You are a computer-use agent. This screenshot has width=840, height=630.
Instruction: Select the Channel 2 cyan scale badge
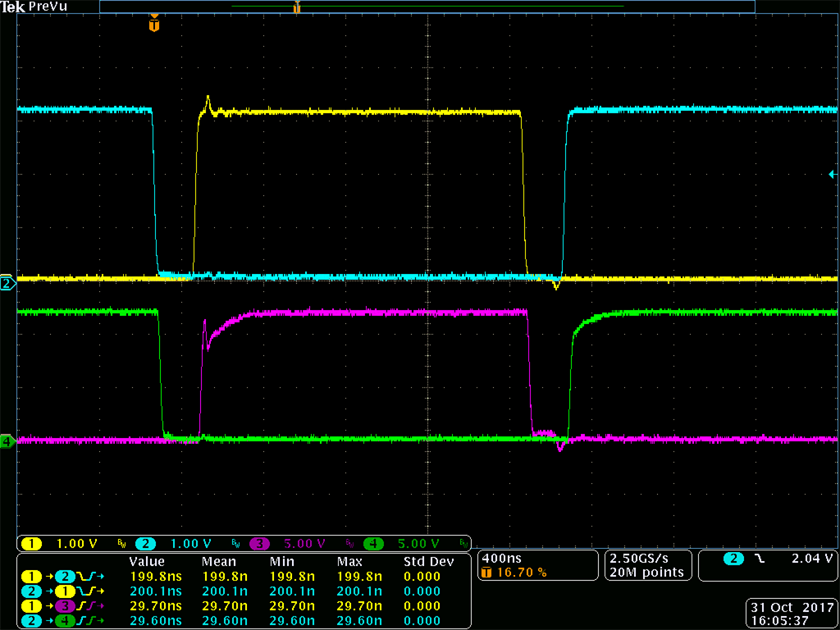coord(145,543)
